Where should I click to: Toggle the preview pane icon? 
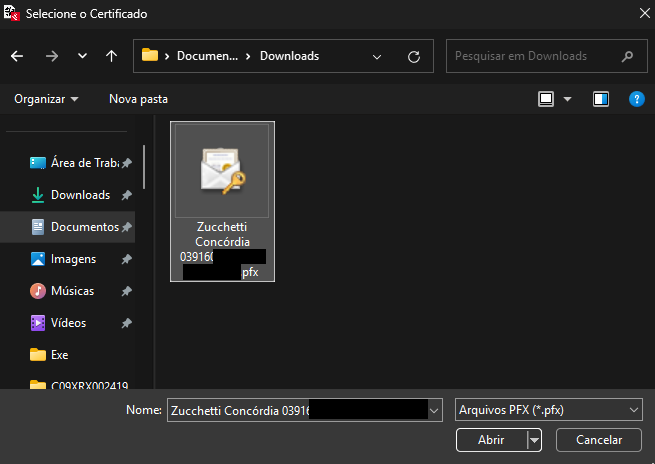(x=600, y=99)
